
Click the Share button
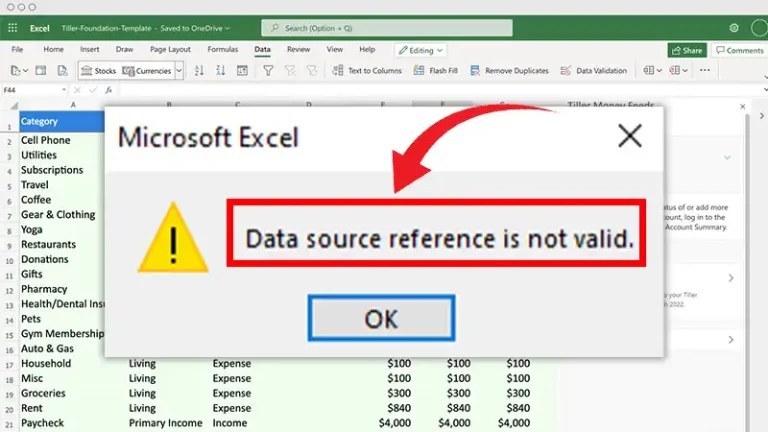[x=687, y=50]
